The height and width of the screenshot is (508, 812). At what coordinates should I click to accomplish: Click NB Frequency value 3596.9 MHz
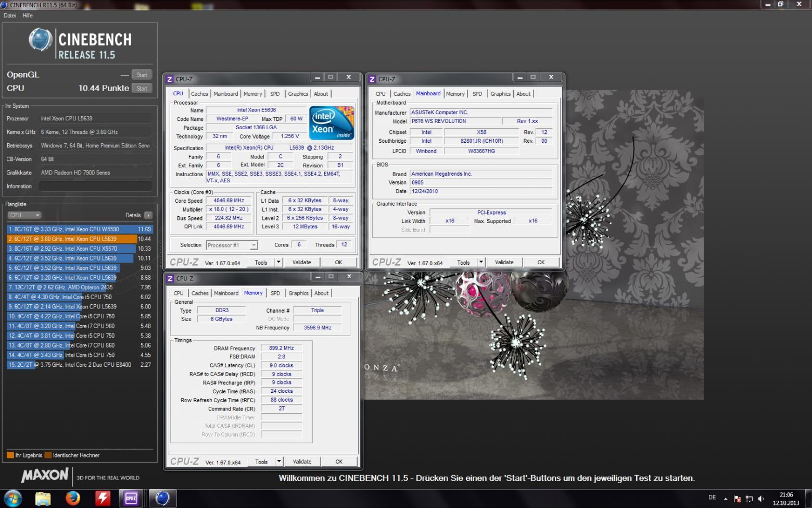click(318, 328)
